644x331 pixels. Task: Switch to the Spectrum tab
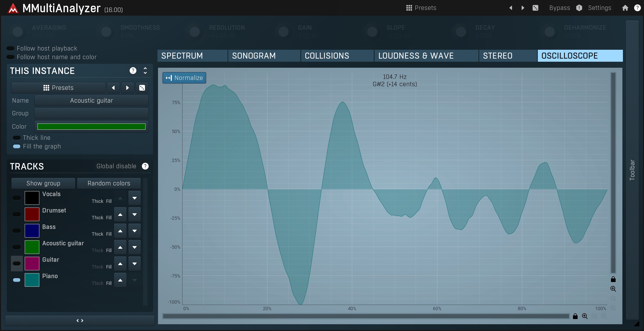pyautogui.click(x=192, y=56)
